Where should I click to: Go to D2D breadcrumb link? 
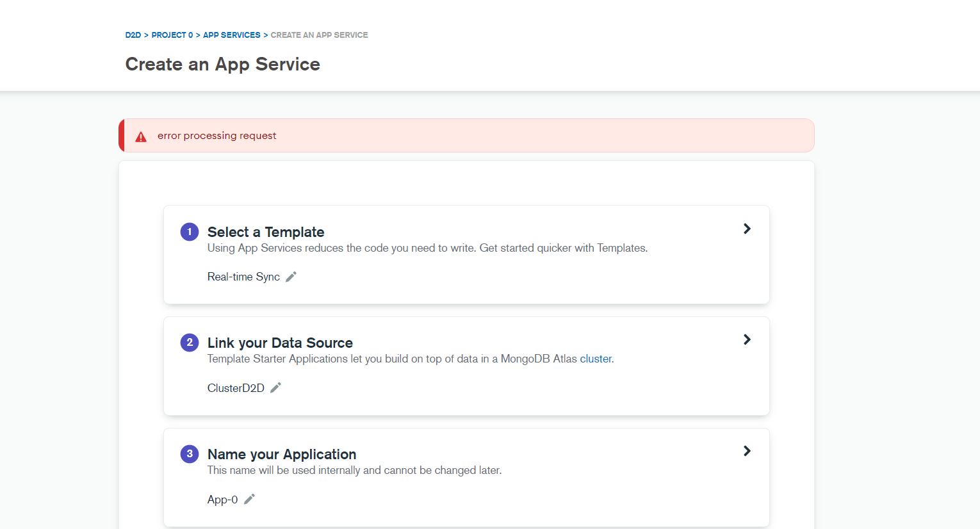click(x=133, y=35)
